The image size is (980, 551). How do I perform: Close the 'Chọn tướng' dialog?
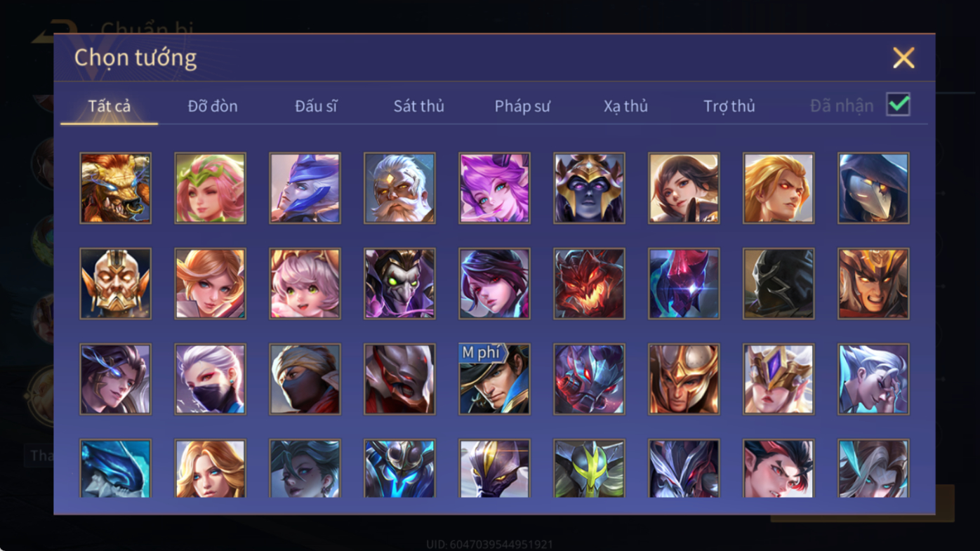coord(903,58)
